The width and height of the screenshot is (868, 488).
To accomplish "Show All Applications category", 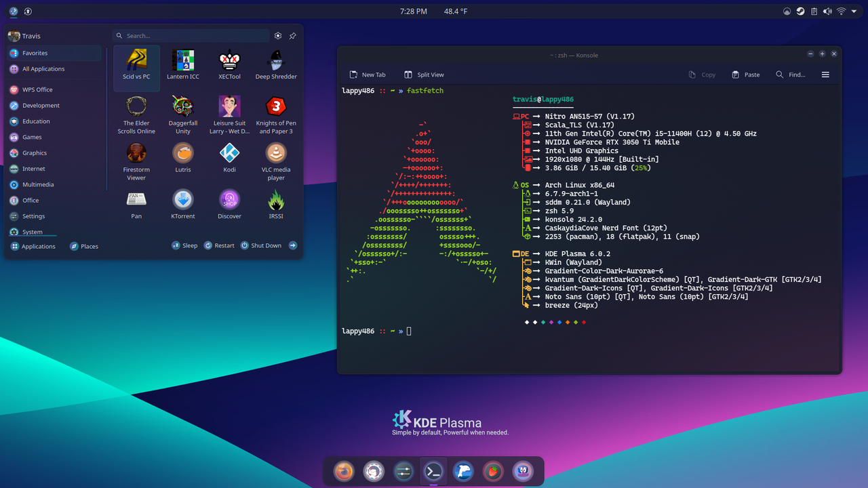I will (x=54, y=69).
